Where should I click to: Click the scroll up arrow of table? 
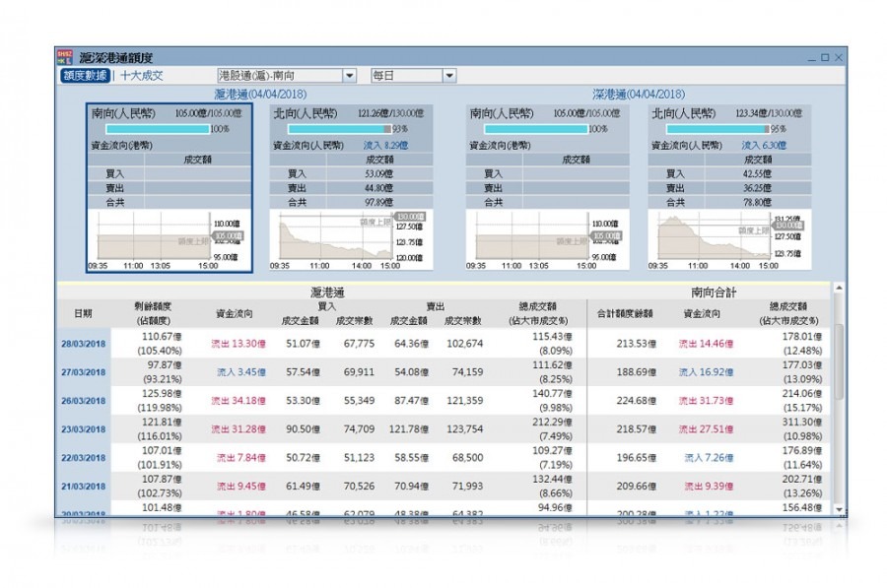[x=839, y=289]
